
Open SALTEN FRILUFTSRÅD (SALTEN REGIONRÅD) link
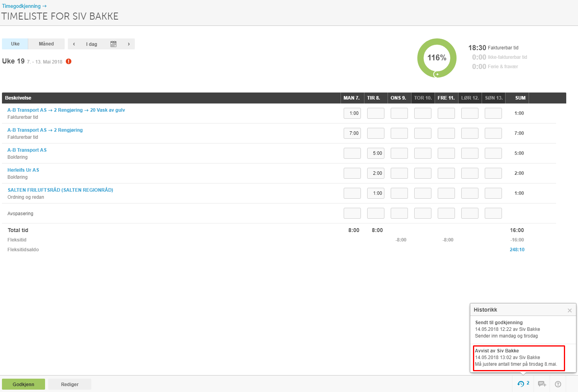[x=60, y=190]
